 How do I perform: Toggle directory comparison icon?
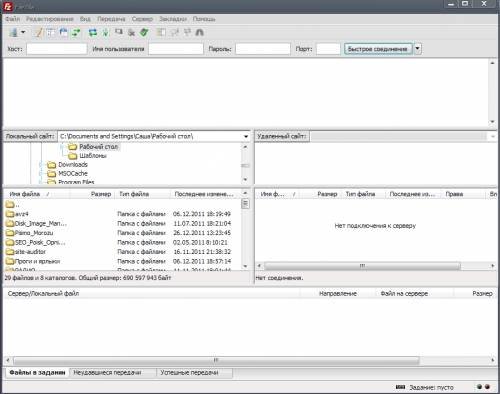tap(174, 32)
